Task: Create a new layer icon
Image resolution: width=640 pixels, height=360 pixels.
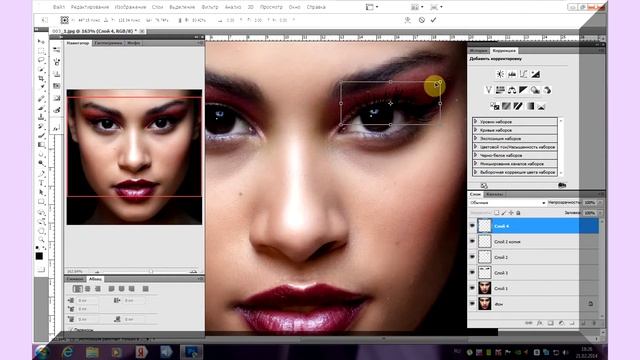Action: pos(583,323)
